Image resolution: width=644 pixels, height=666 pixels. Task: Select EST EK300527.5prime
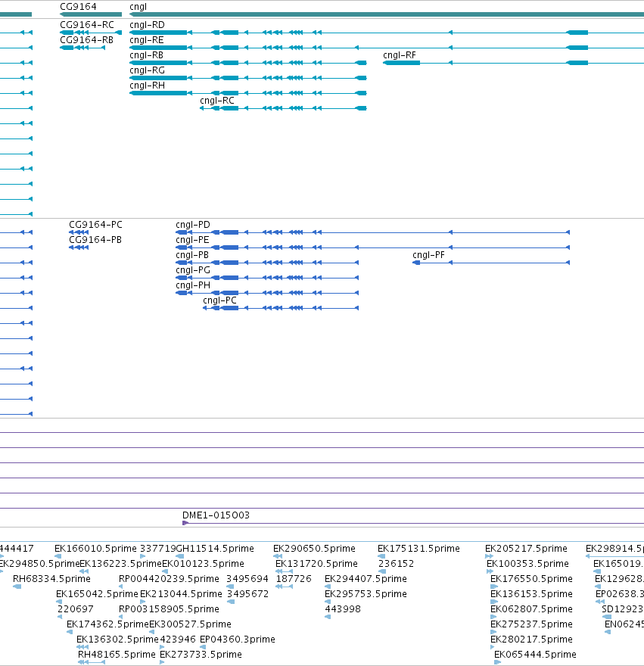pos(190,624)
